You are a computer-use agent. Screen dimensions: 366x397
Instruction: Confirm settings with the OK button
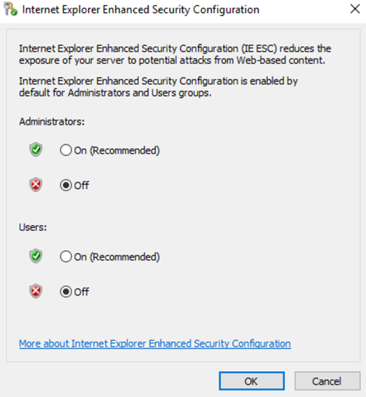coord(252,381)
